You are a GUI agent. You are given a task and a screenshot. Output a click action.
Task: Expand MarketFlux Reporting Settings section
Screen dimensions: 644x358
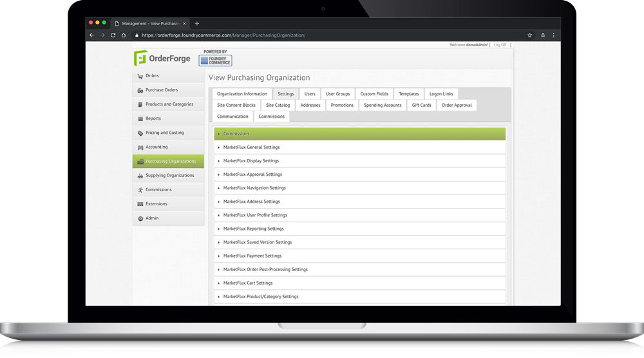click(253, 229)
